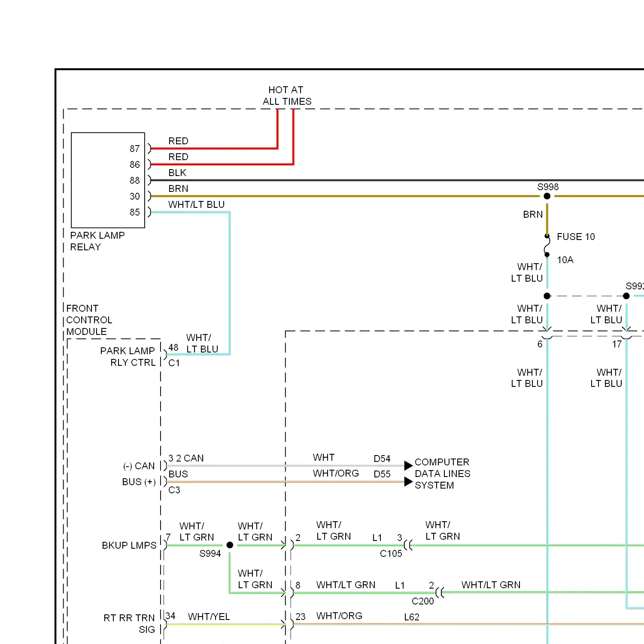This screenshot has width=644, height=644.
Task: Select the BUS (+) label
Action: click(139, 482)
